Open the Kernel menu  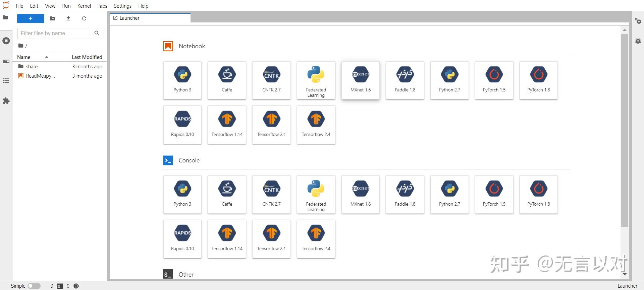point(84,6)
